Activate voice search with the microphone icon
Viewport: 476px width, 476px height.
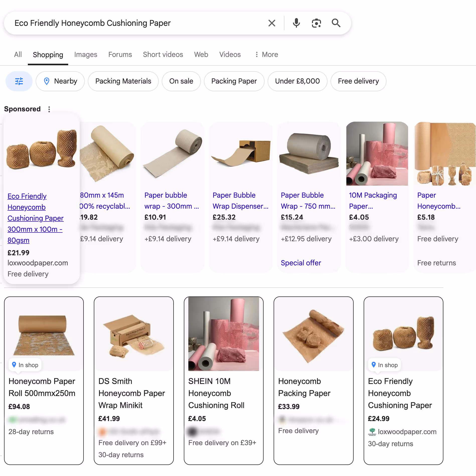296,23
